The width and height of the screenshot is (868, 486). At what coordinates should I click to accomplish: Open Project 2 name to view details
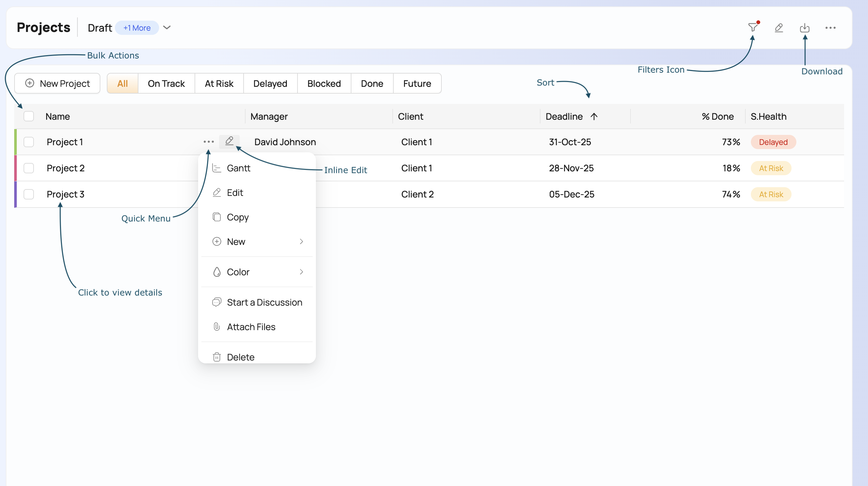[66, 168]
